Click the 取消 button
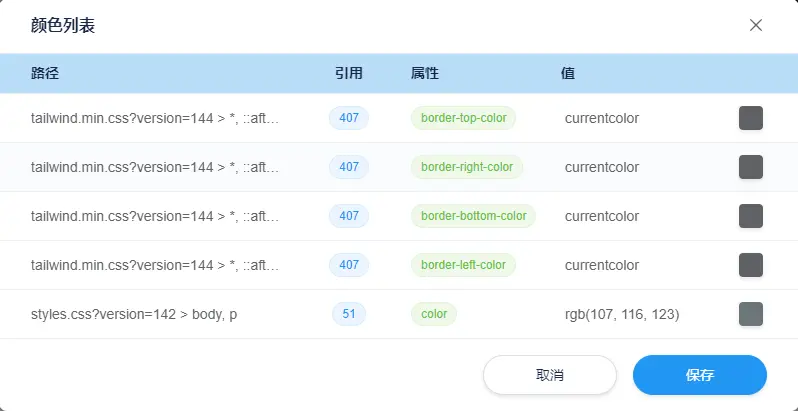The width and height of the screenshot is (798, 411). tap(550, 375)
